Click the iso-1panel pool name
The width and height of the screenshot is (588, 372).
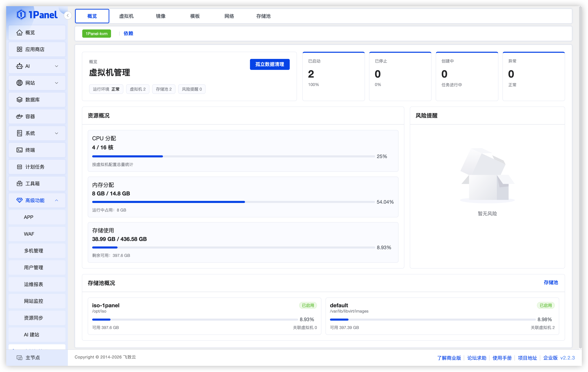pyautogui.click(x=106, y=305)
